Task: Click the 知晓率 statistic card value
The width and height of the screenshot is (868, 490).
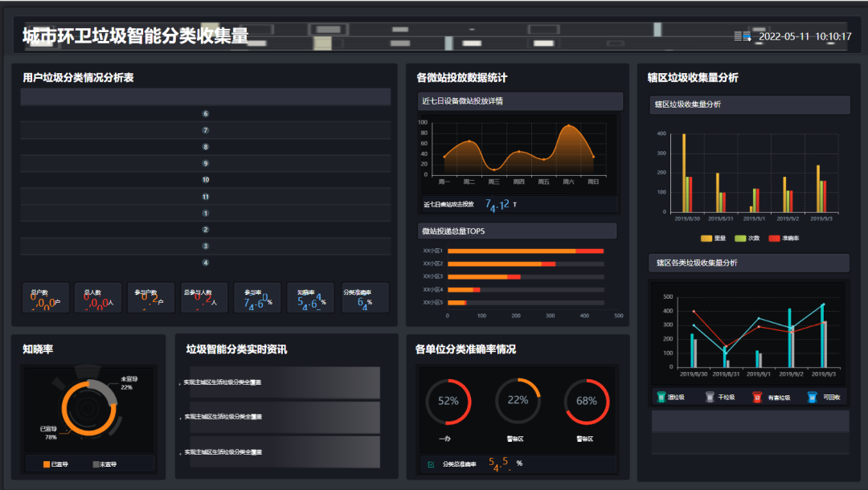Action: coord(311,303)
